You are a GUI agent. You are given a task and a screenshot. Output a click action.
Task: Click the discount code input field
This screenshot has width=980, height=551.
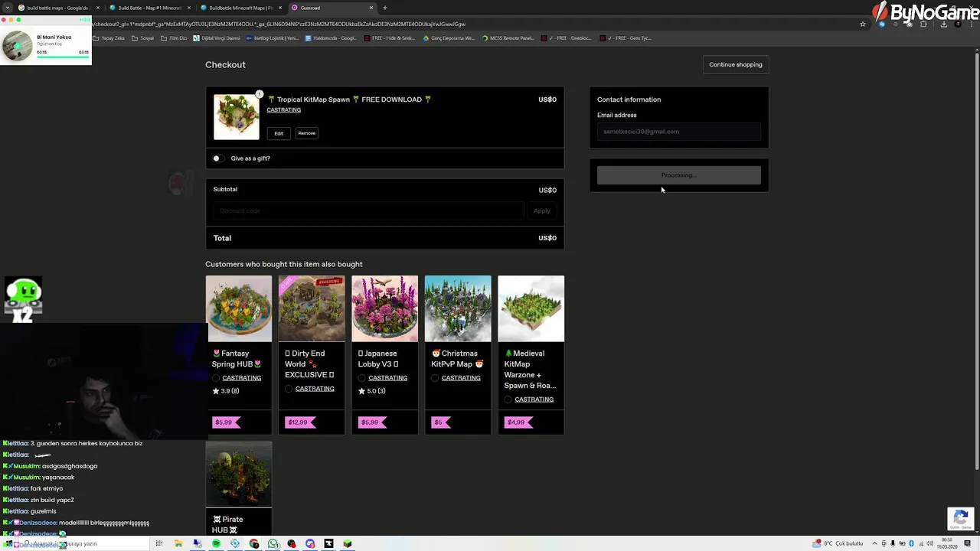click(368, 210)
